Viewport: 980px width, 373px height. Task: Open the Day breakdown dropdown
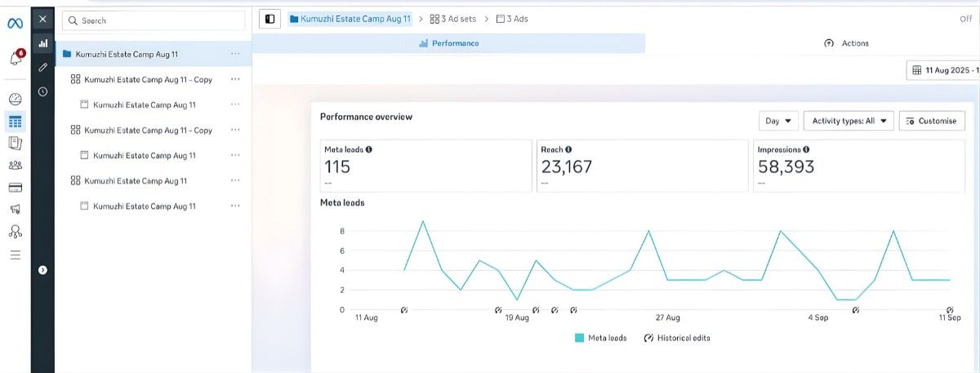click(x=777, y=121)
